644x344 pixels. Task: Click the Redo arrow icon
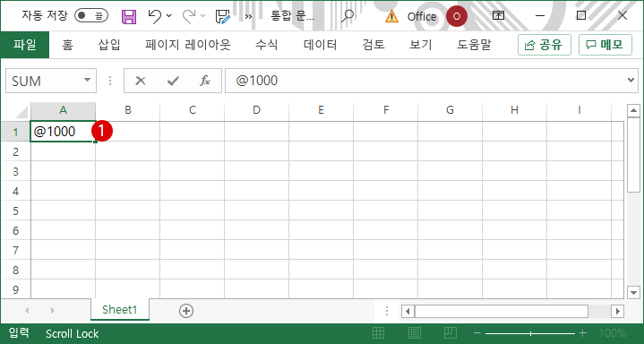tap(189, 16)
